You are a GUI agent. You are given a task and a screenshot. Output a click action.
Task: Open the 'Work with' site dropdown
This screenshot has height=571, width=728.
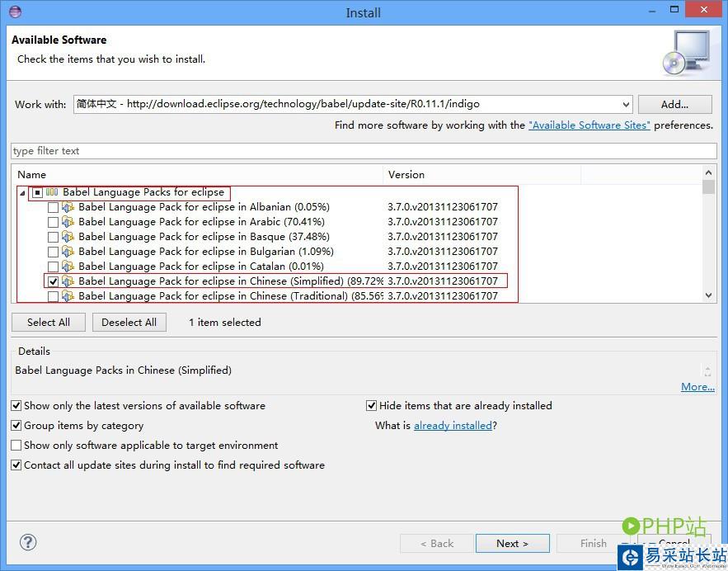[x=626, y=105]
